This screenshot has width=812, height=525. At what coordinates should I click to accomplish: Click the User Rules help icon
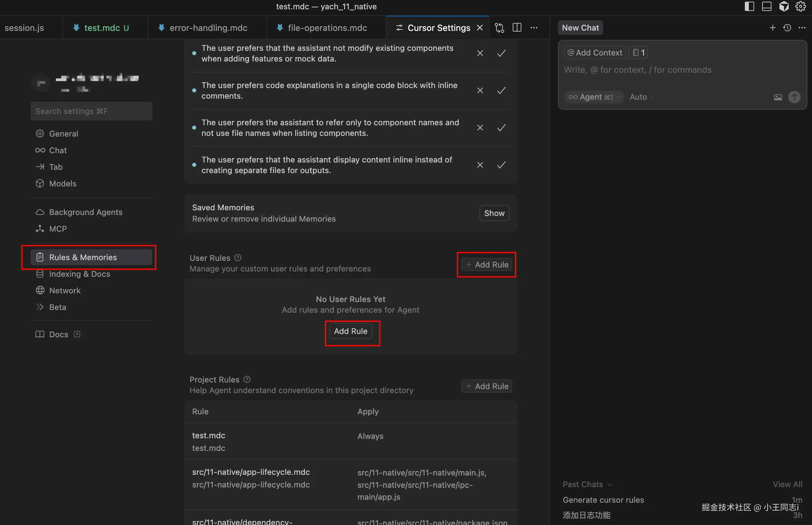tap(238, 258)
